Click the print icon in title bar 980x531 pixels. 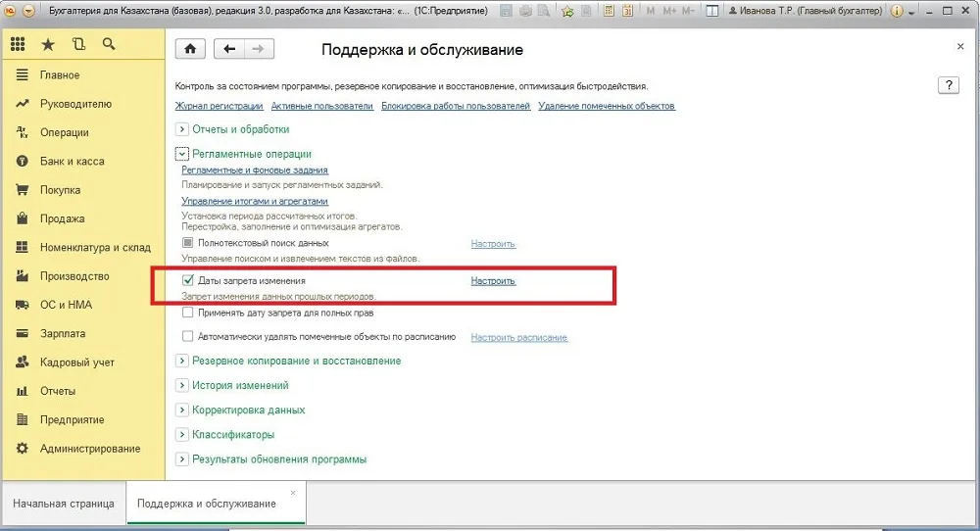point(526,11)
